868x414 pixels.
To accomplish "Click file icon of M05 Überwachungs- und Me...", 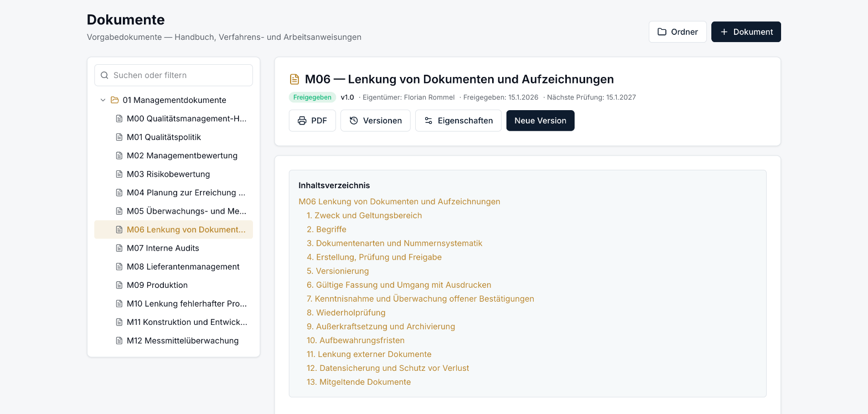I will (x=119, y=211).
